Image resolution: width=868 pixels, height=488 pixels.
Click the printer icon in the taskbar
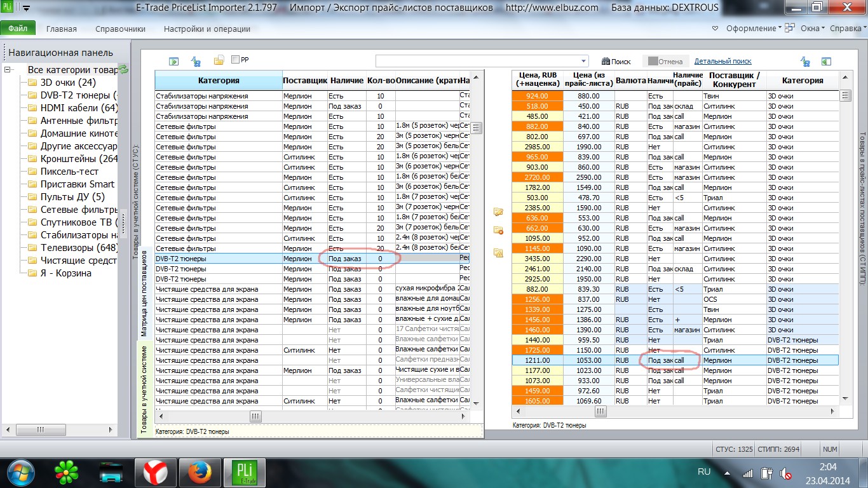tap(111, 473)
